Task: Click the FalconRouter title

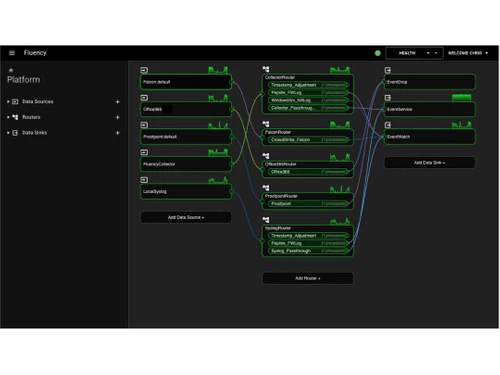Action: pyautogui.click(x=278, y=132)
